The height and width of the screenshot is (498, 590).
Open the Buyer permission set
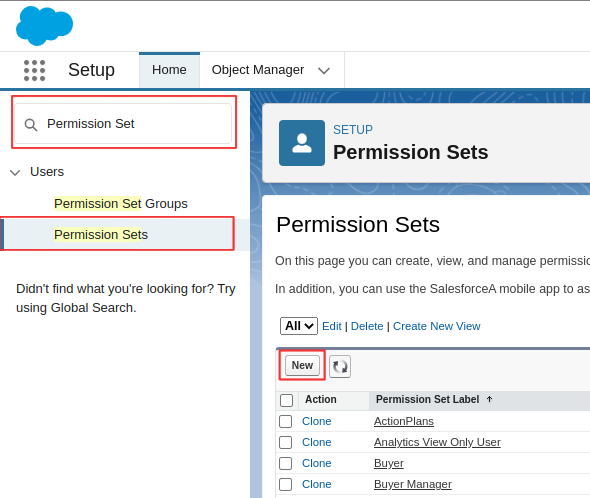389,463
